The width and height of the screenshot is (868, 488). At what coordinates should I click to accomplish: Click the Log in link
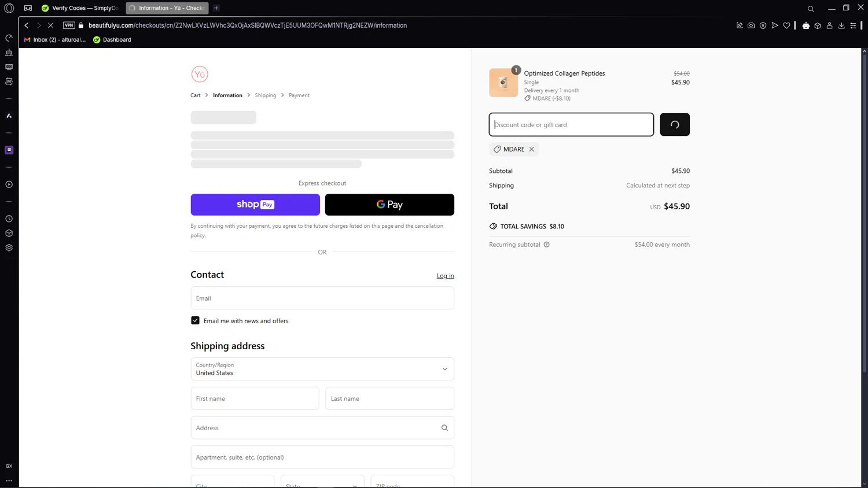click(x=446, y=276)
